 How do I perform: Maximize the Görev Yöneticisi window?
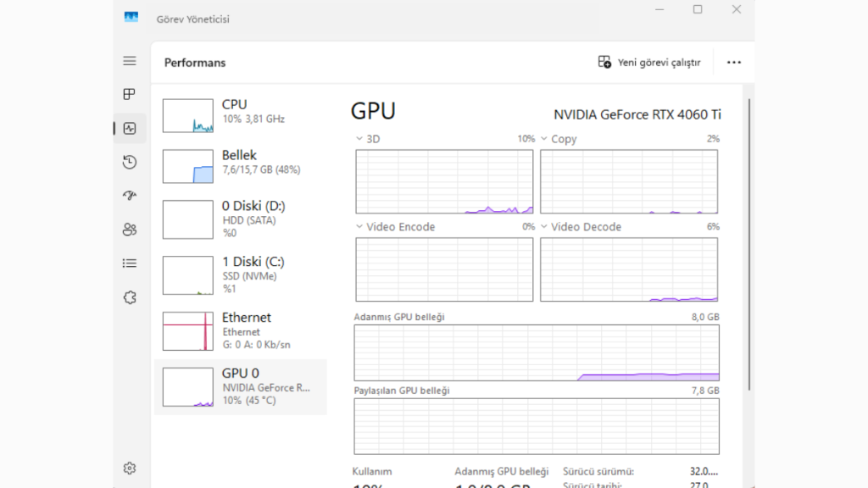coord(698,9)
